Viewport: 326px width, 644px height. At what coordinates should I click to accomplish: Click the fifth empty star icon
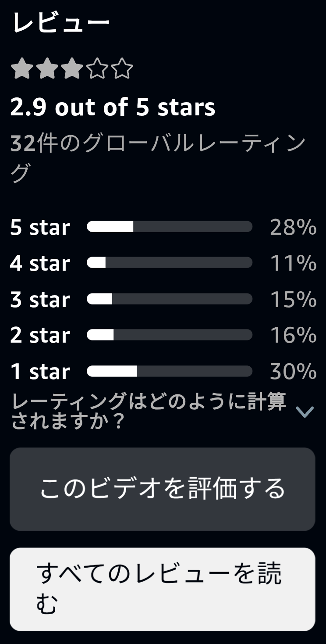[x=122, y=69]
